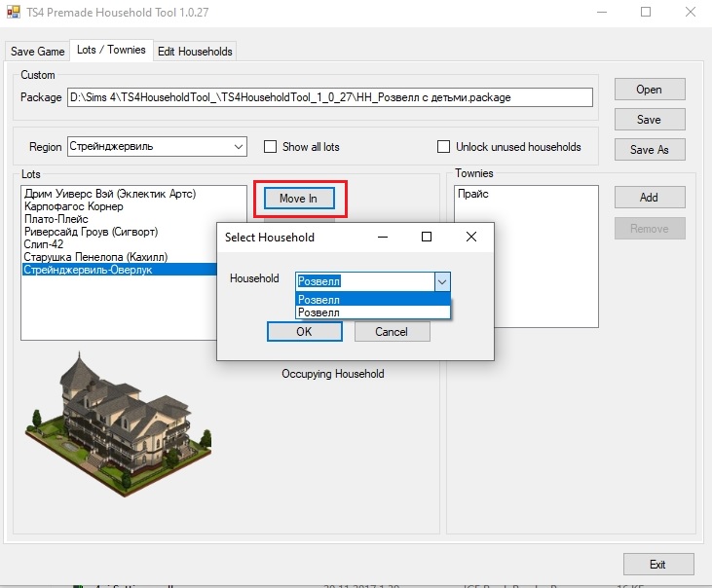Collapse the Household combo box arrow

tap(442, 280)
